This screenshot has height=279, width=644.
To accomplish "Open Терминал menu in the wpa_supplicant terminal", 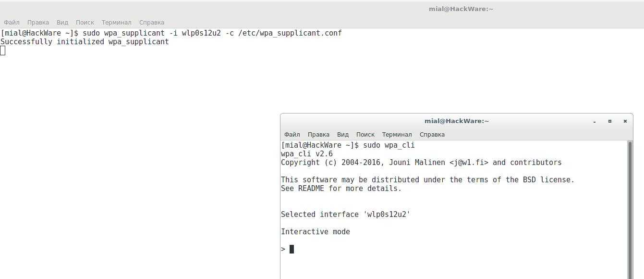I will [x=116, y=23].
